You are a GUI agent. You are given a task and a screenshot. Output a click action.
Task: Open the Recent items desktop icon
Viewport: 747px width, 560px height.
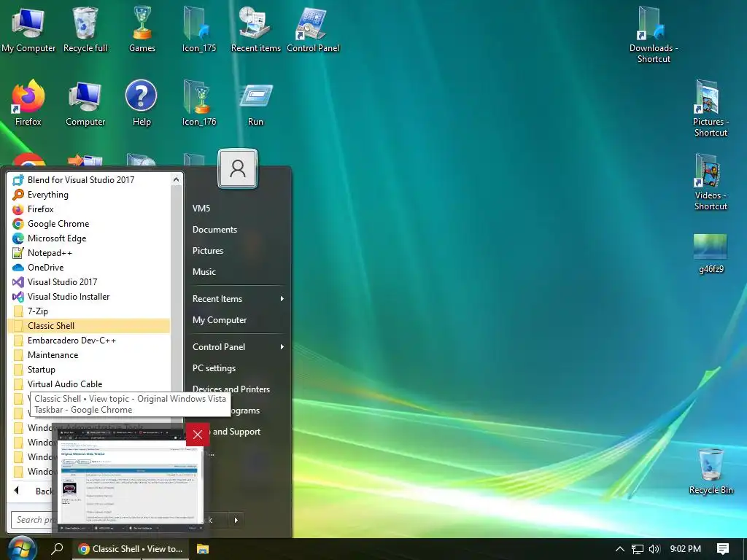pyautogui.click(x=256, y=29)
